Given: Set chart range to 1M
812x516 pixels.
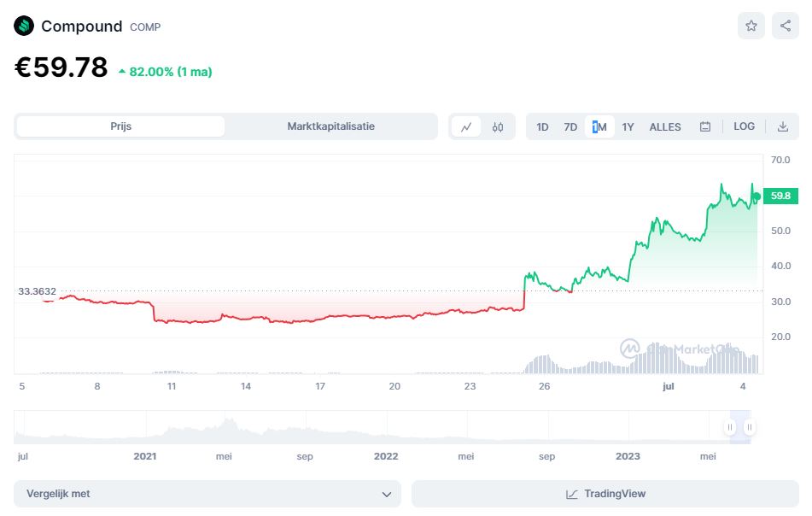Looking at the screenshot, I should [x=599, y=127].
